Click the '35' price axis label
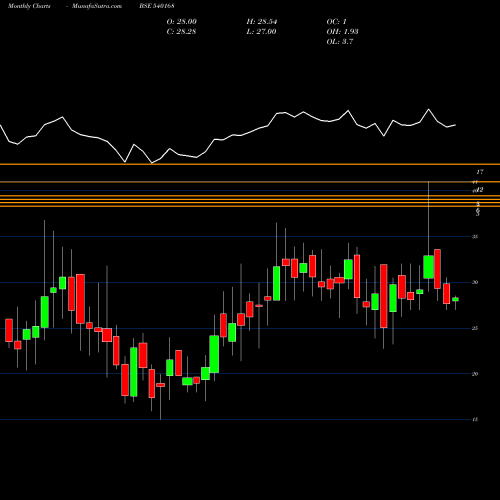The width and height of the screenshot is (500, 500). click(x=475, y=237)
